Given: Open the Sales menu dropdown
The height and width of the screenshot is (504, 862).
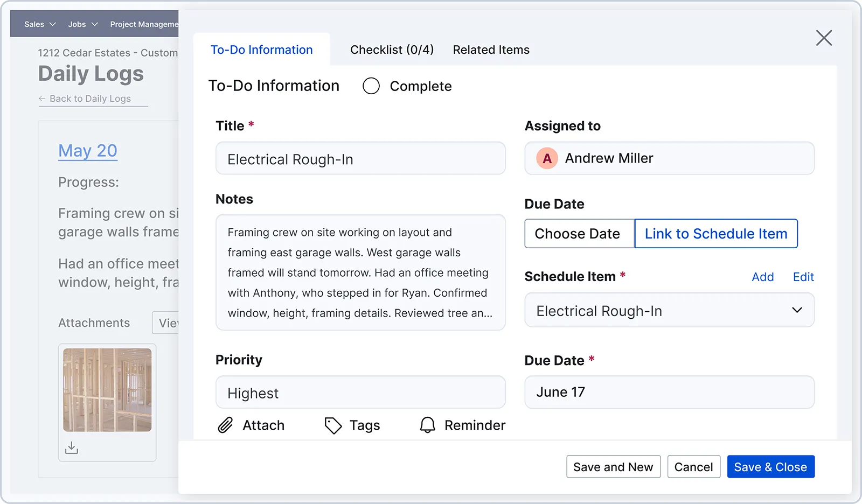Looking at the screenshot, I should [40, 24].
